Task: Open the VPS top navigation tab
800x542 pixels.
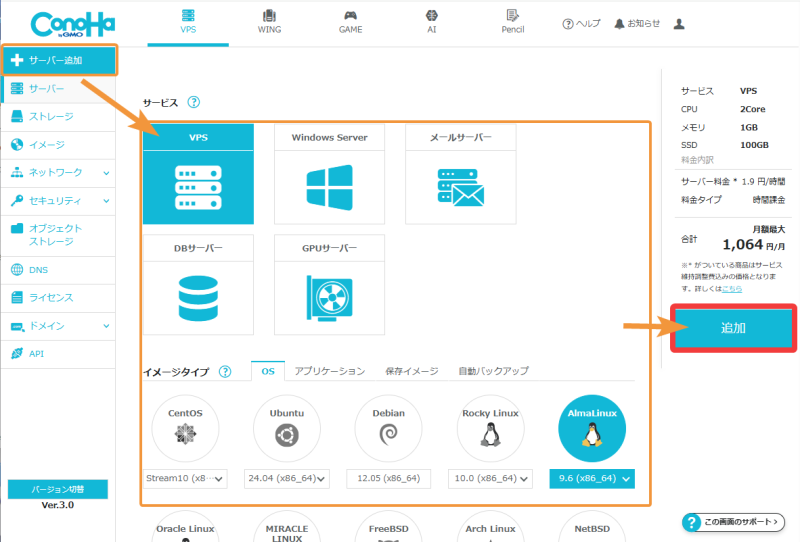Action: coord(188,22)
